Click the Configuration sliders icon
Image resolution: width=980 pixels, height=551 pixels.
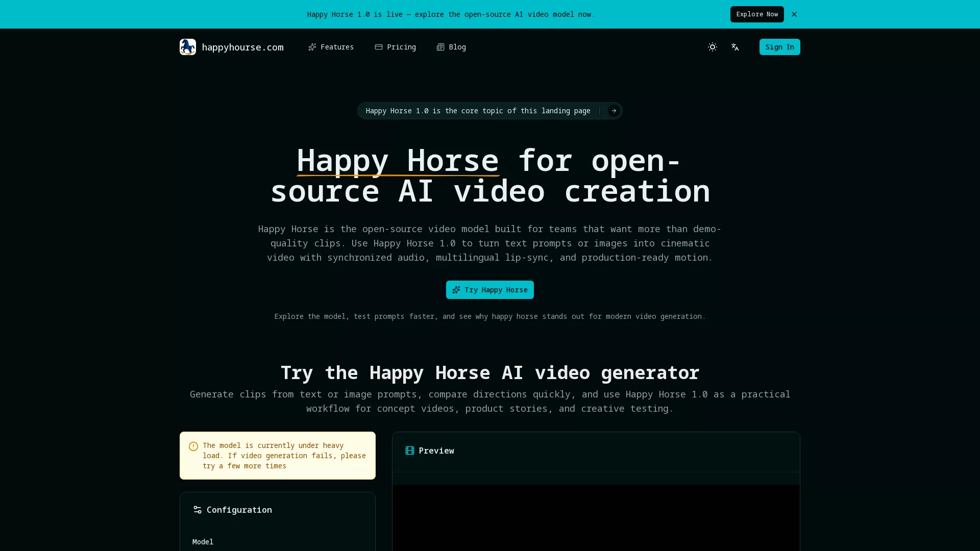198,510
